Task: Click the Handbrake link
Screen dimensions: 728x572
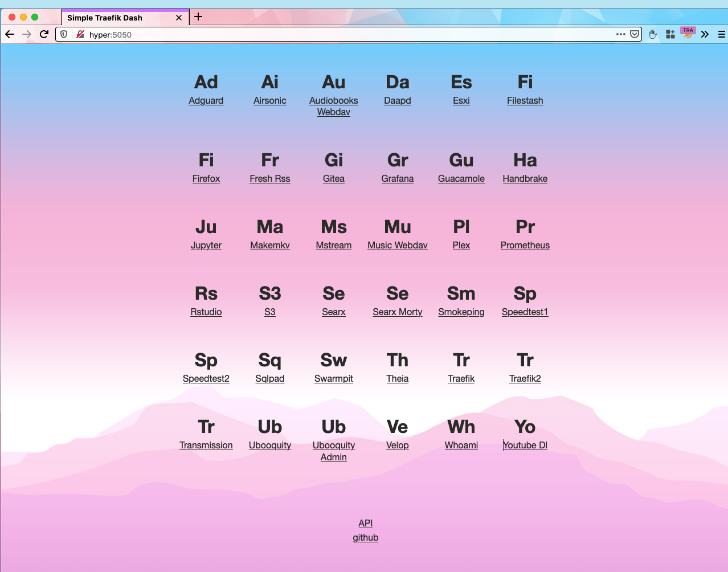Action: [525, 178]
